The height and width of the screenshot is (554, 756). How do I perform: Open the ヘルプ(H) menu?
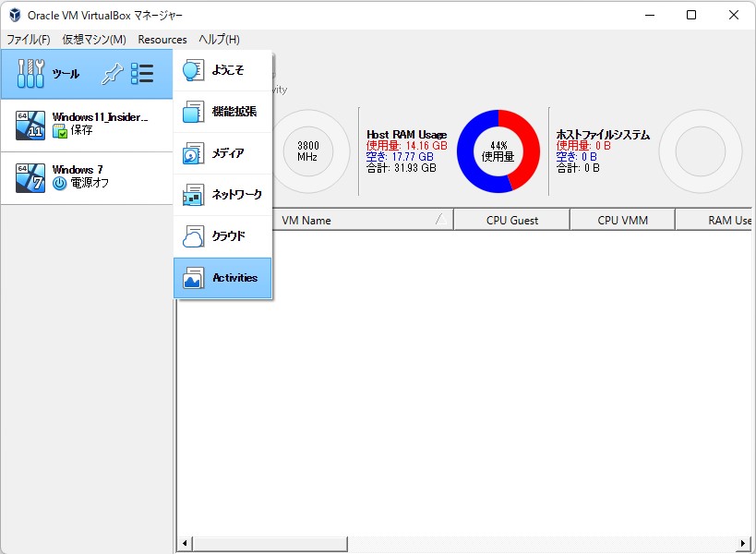tap(220, 40)
